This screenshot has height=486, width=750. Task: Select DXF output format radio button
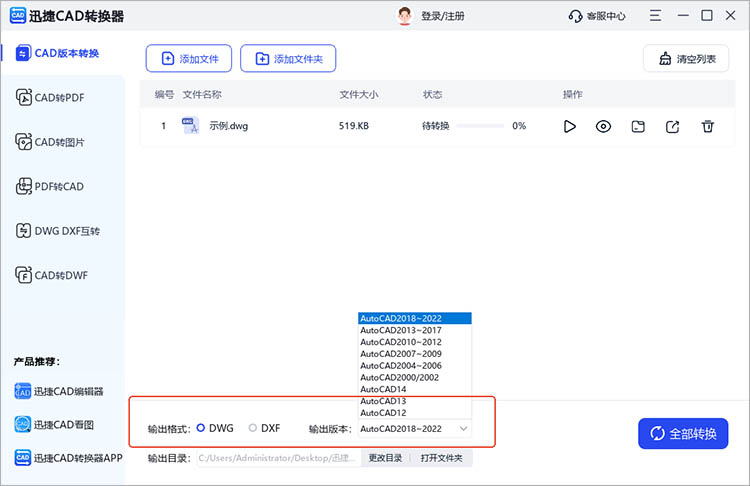point(253,428)
